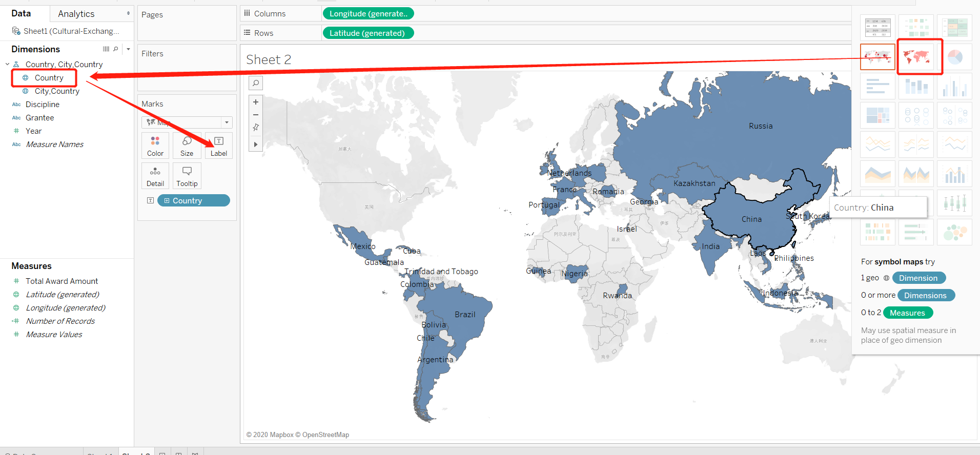Switch to the Data tab
980x455 pixels.
click(x=22, y=13)
